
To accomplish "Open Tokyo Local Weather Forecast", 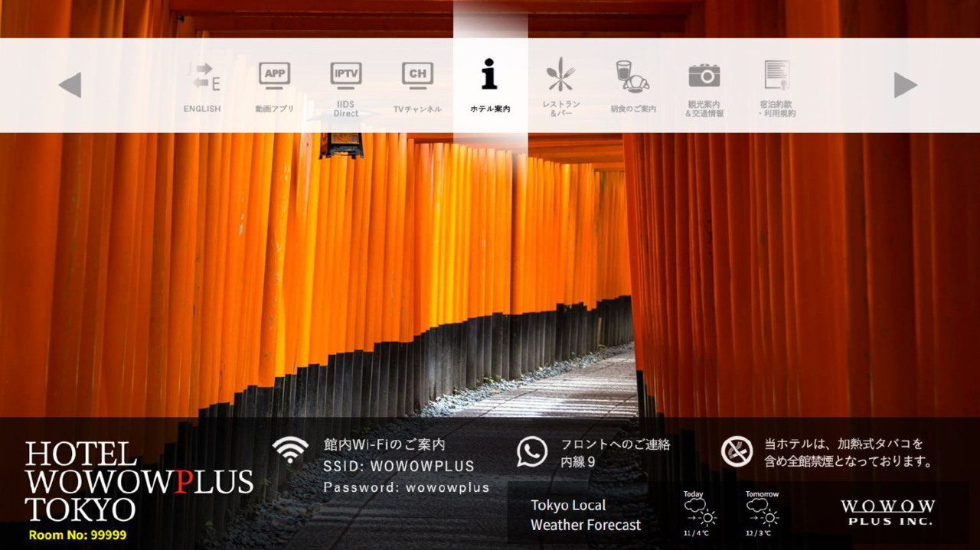I will pyautogui.click(x=586, y=515).
